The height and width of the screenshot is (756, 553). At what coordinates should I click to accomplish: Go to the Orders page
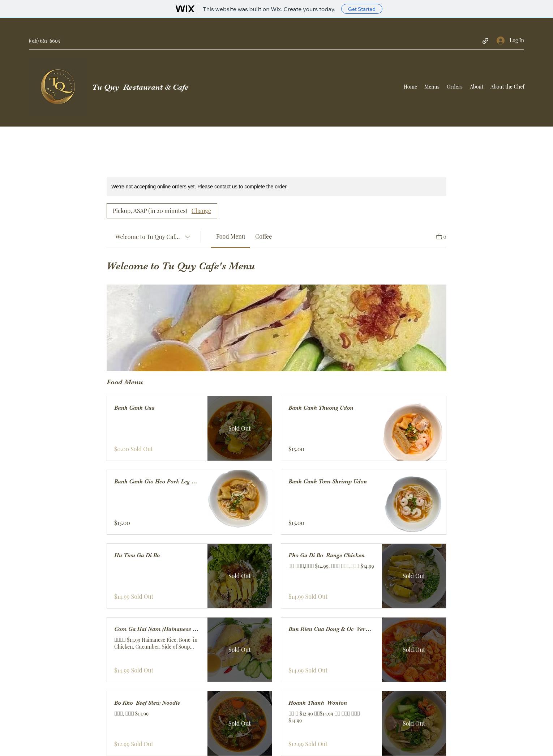[x=455, y=87]
